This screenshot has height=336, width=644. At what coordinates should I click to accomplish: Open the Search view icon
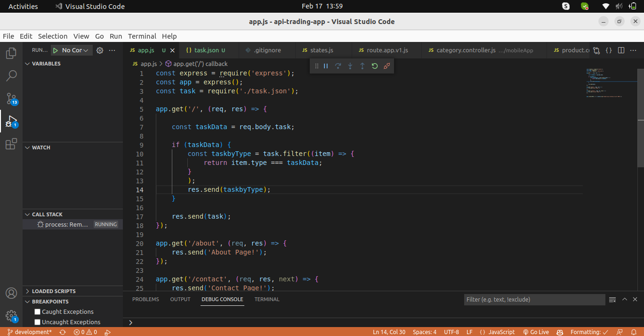coord(11,75)
